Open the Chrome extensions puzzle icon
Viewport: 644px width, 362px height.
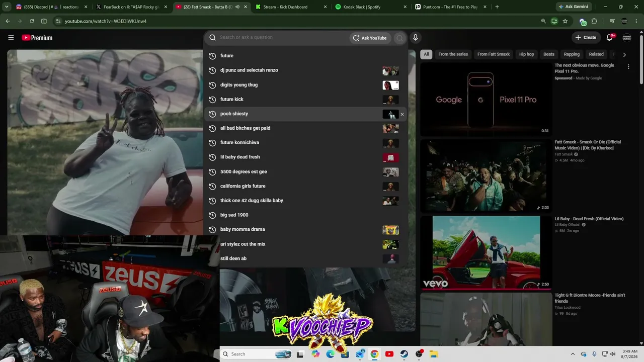tap(594, 21)
